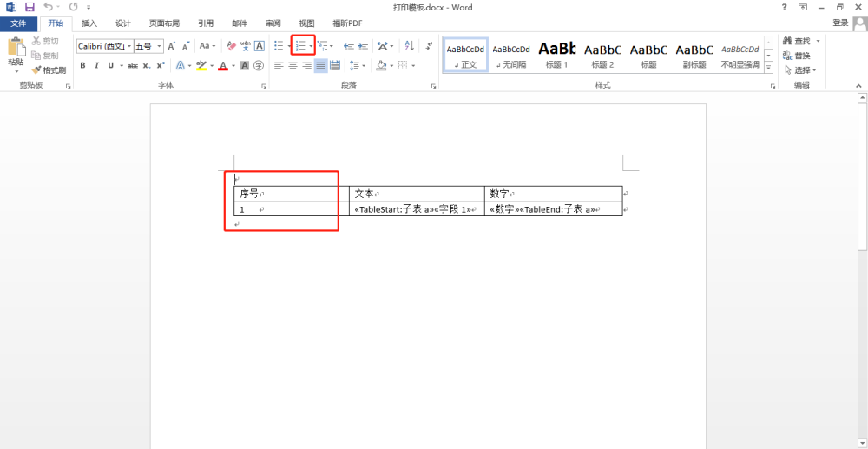Toggle justify paragraph alignment
This screenshot has width=868, height=449.
coord(320,66)
